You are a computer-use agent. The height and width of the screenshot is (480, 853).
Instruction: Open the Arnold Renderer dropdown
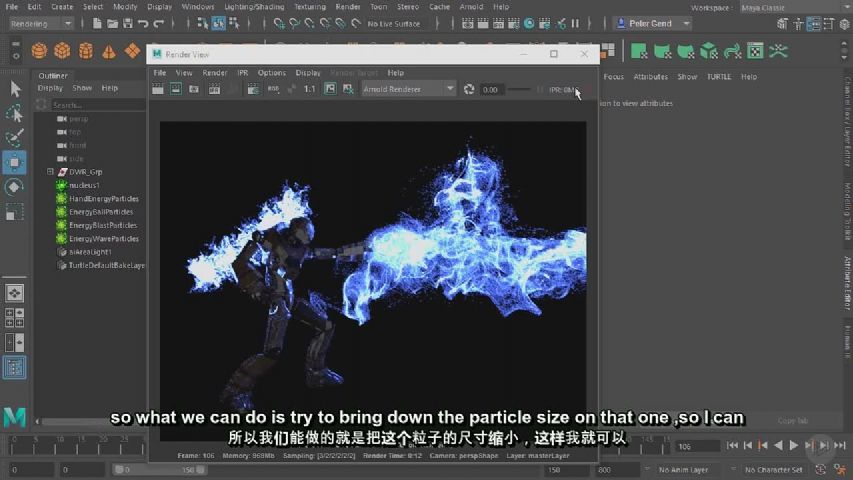(x=409, y=89)
